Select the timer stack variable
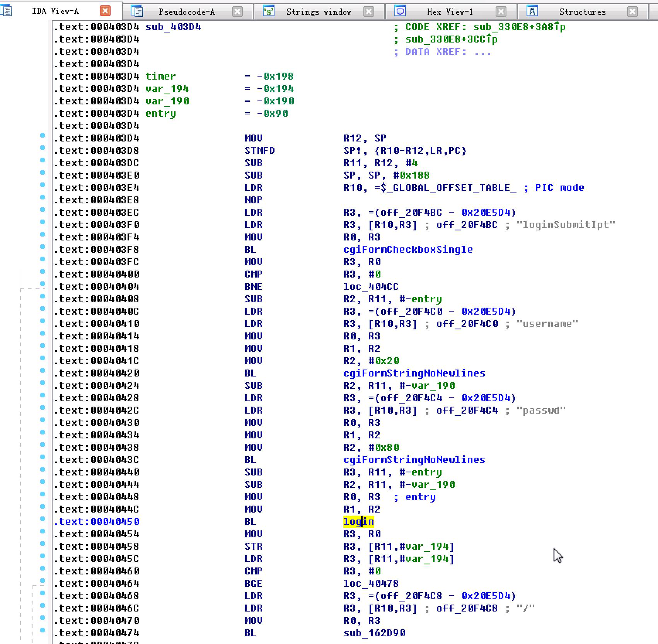The image size is (658, 644). (160, 76)
